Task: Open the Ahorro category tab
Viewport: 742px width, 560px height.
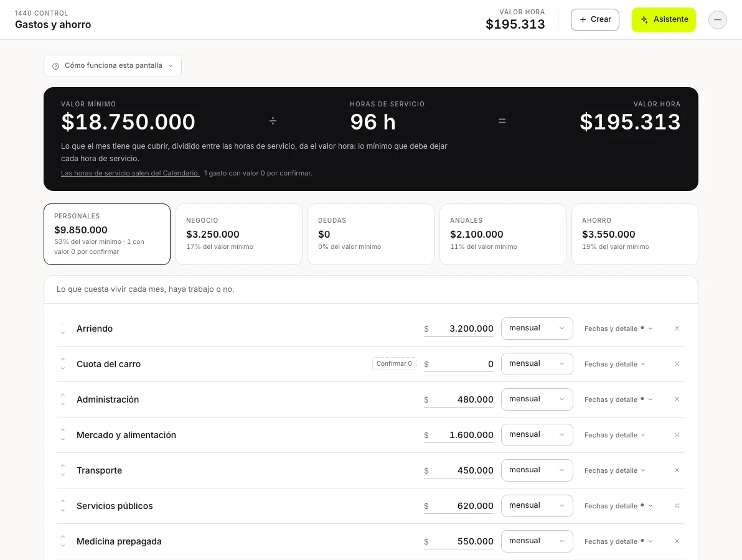Action: point(635,234)
